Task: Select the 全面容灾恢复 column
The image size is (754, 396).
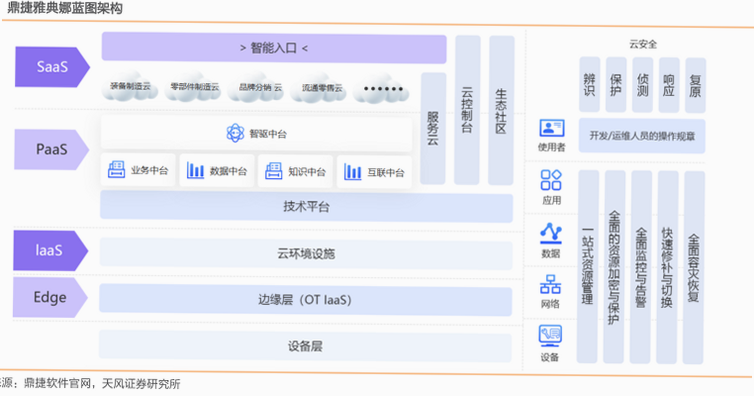Action: pyautogui.click(x=693, y=268)
